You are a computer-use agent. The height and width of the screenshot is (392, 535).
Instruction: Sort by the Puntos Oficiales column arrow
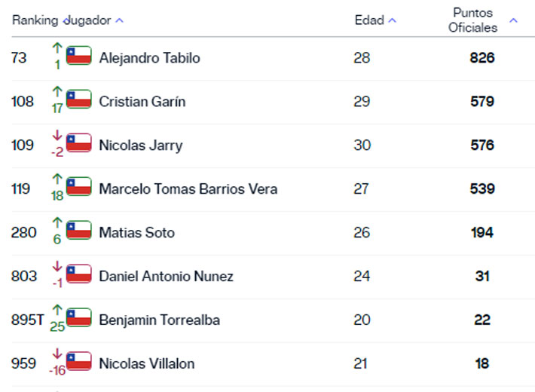pyautogui.click(x=514, y=20)
